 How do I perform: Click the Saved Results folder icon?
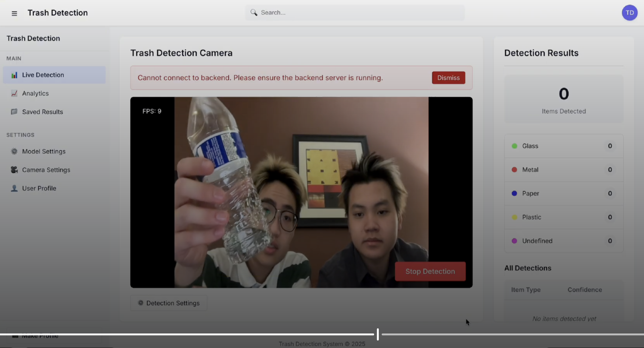tap(14, 111)
